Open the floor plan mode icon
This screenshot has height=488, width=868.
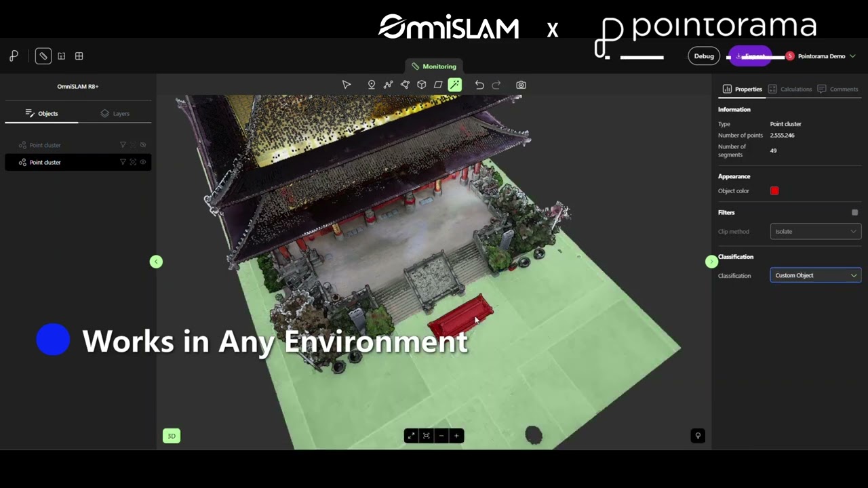click(62, 56)
